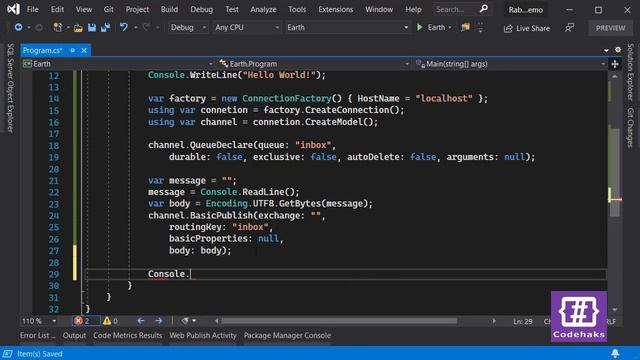640x360 pixels.
Task: Click the horizontal scrollbar thumb
Action: click(339, 321)
